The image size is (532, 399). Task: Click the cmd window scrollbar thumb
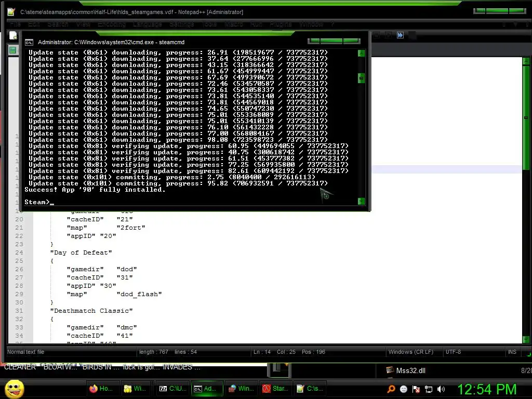(x=362, y=78)
